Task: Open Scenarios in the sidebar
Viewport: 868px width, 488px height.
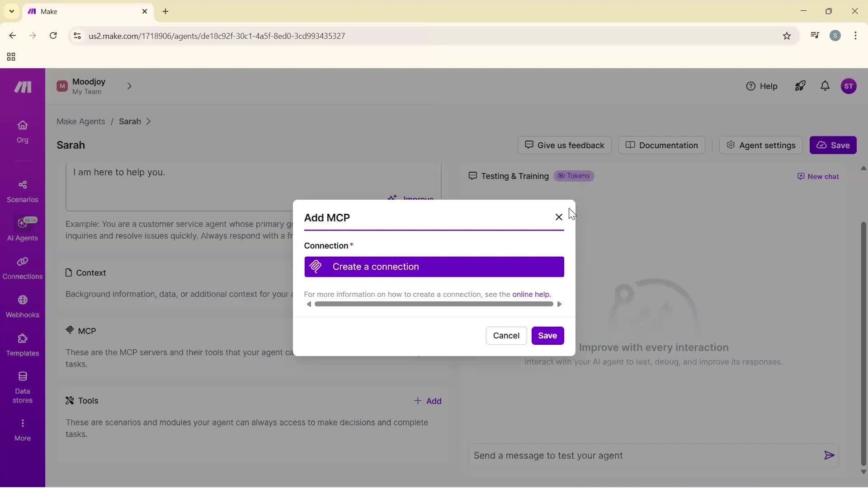Action: click(x=22, y=192)
